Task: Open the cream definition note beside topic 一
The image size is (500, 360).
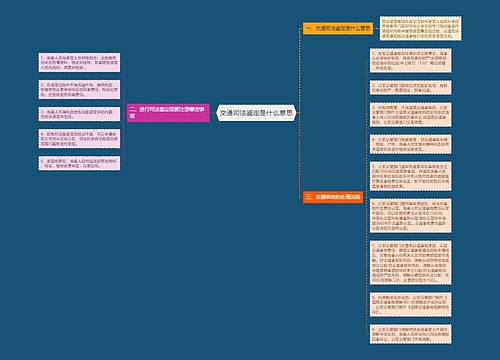Action: (x=420, y=28)
